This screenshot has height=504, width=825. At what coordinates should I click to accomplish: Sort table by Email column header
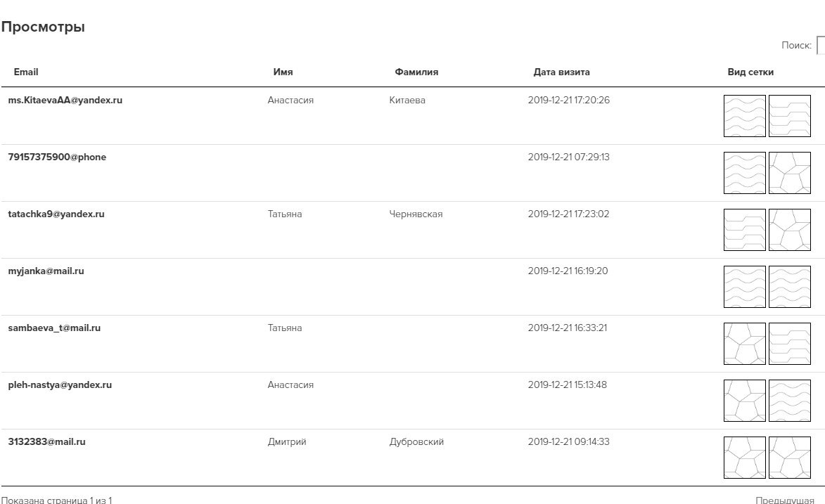pos(26,72)
